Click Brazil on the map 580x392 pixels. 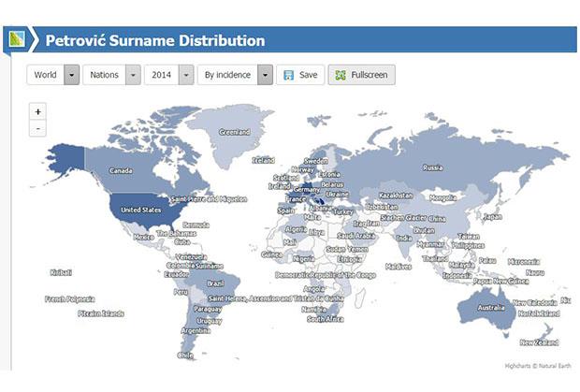pos(216,283)
